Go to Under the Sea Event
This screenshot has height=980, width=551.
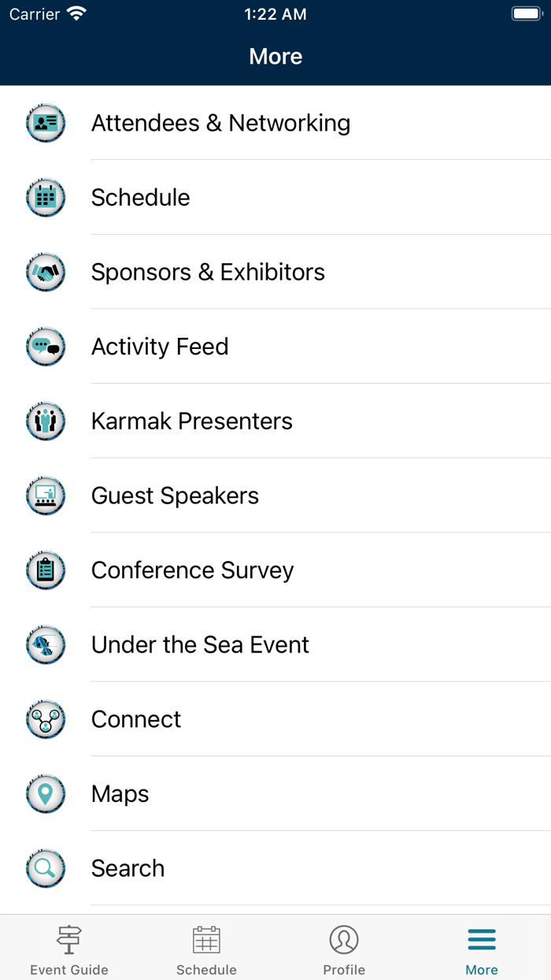200,644
